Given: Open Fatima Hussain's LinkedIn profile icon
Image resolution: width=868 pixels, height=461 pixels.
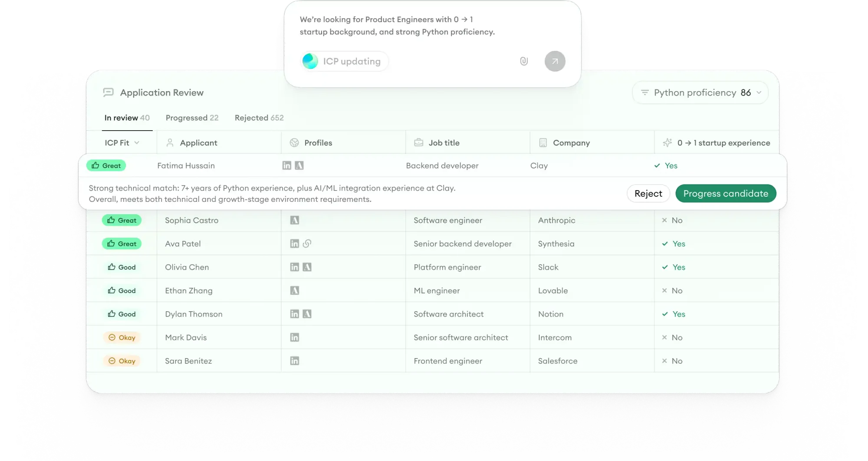Looking at the screenshot, I should pyautogui.click(x=286, y=165).
